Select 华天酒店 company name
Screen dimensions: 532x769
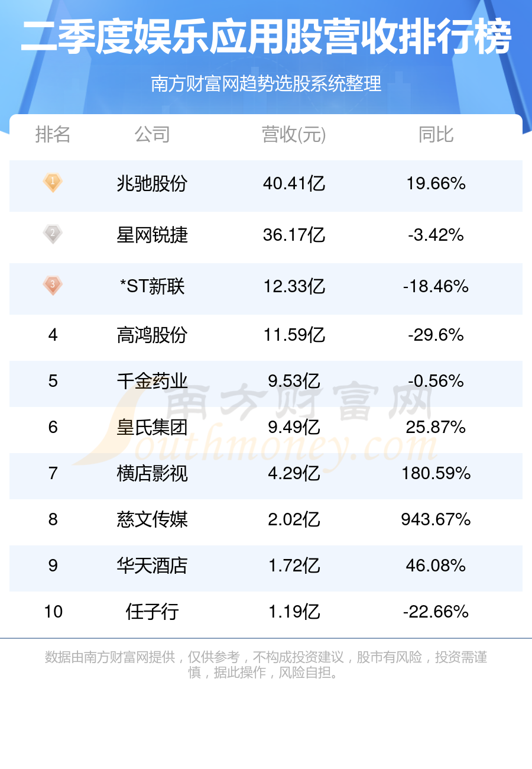pyautogui.click(x=152, y=566)
